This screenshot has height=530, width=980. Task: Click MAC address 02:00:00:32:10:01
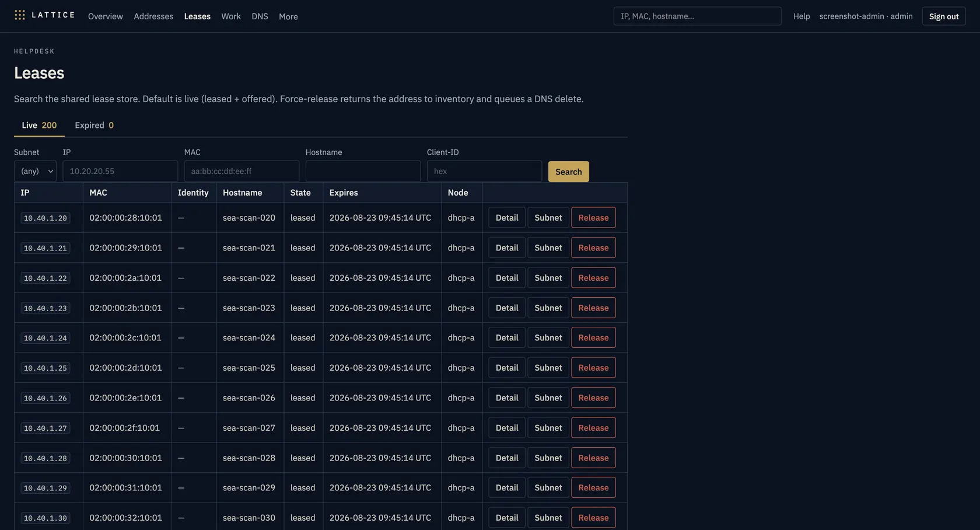pyautogui.click(x=125, y=518)
